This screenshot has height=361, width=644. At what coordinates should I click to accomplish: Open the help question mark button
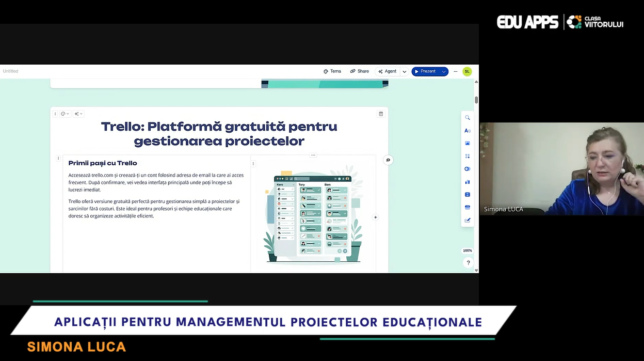[x=468, y=263]
